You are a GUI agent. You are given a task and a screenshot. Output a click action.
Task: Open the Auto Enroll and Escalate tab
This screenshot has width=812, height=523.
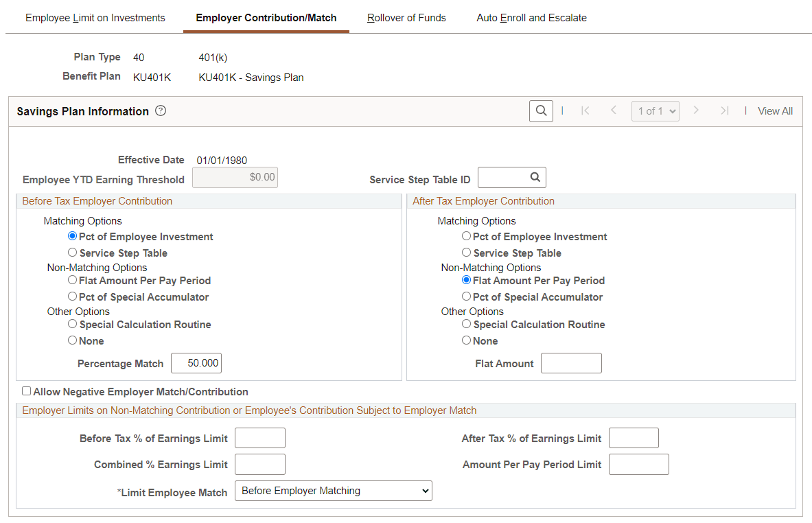(531, 18)
